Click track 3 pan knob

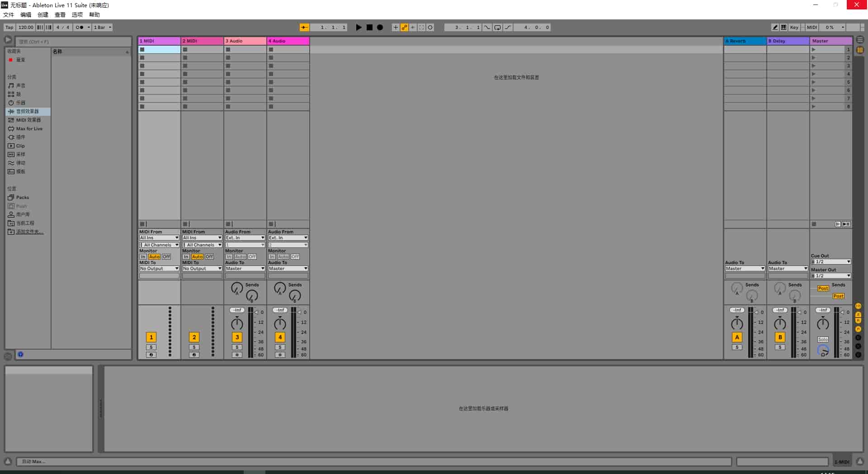[237, 324]
